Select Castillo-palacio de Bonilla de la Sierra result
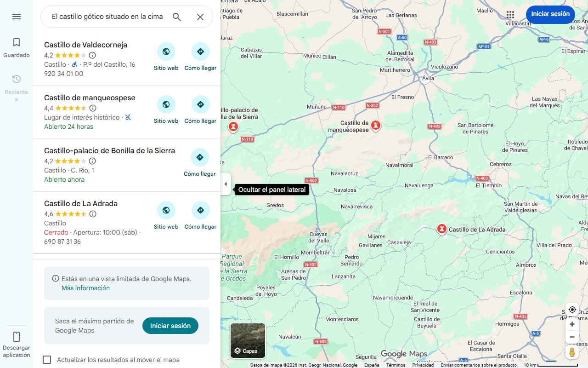The image size is (588, 368). point(109,151)
